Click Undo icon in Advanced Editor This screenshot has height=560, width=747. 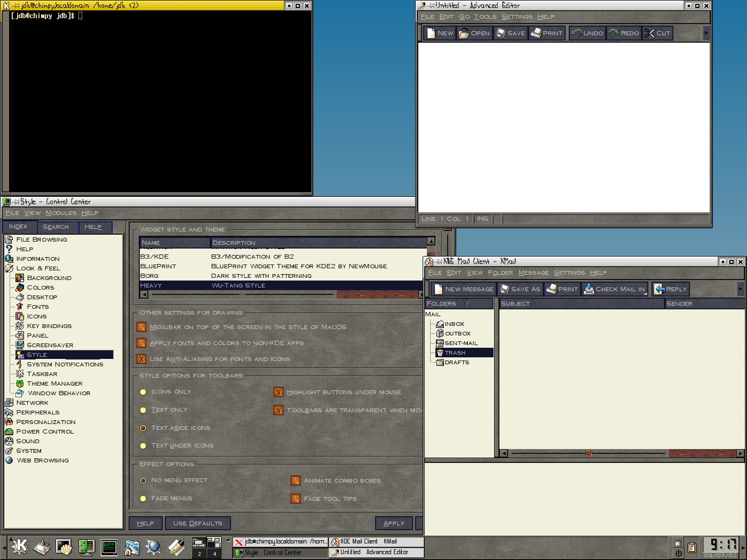[x=577, y=33]
